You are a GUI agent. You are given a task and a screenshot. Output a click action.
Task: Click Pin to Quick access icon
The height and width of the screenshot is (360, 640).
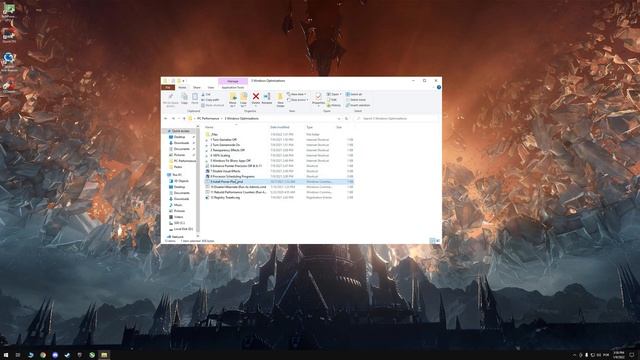point(171,99)
